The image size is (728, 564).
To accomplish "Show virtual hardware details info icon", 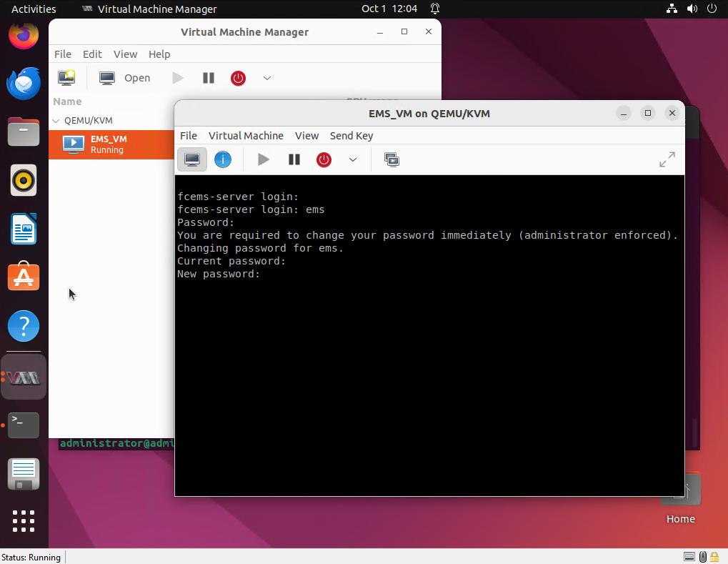I will (x=223, y=159).
